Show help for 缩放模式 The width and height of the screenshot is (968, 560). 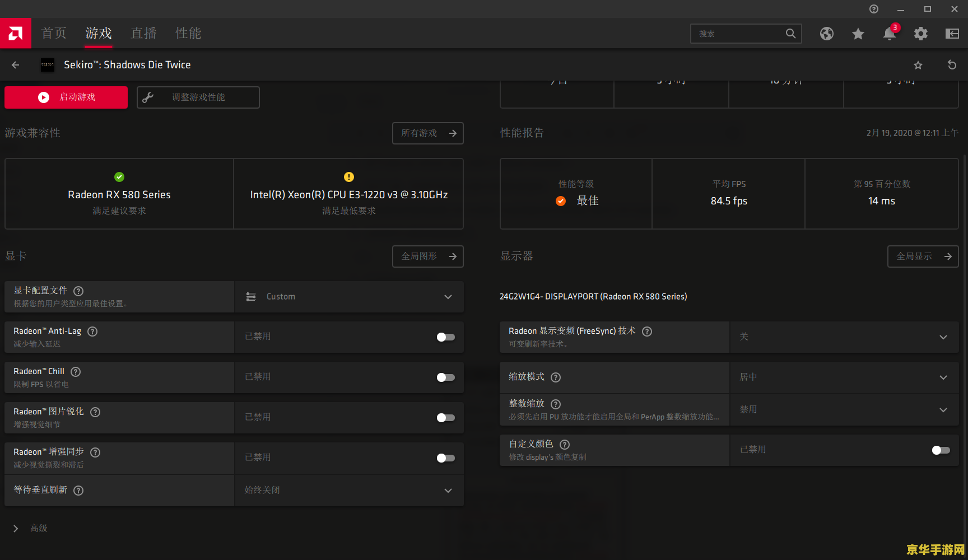point(556,377)
